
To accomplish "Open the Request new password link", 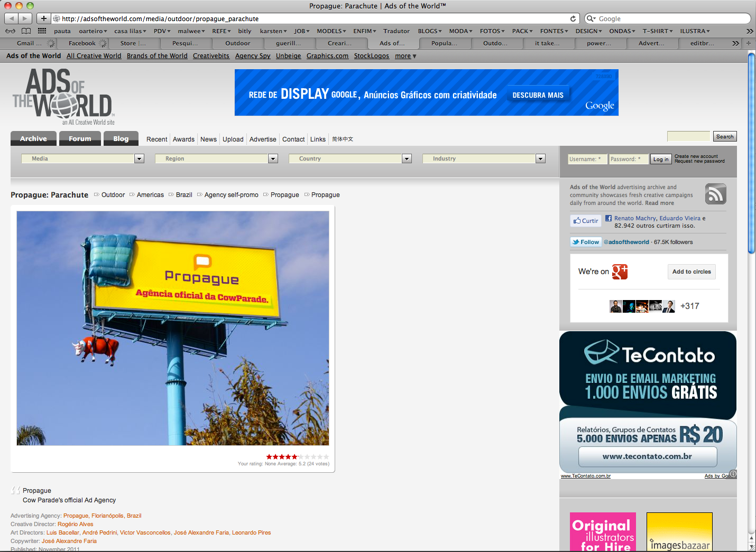I will [699, 161].
